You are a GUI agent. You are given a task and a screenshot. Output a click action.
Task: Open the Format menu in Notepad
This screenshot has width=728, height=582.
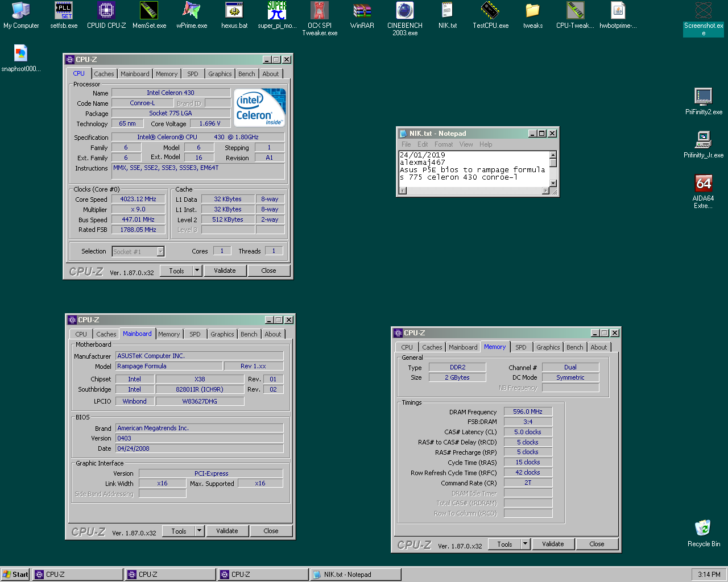pyautogui.click(x=444, y=144)
